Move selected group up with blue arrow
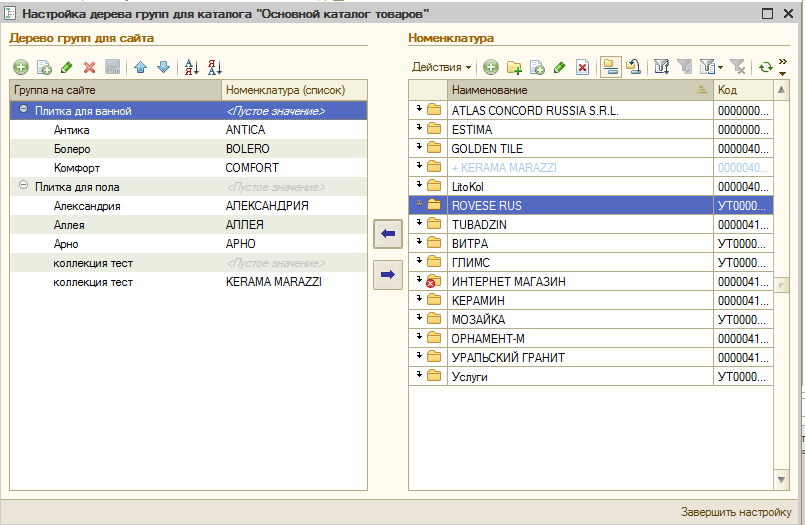805x525 pixels. (140, 67)
